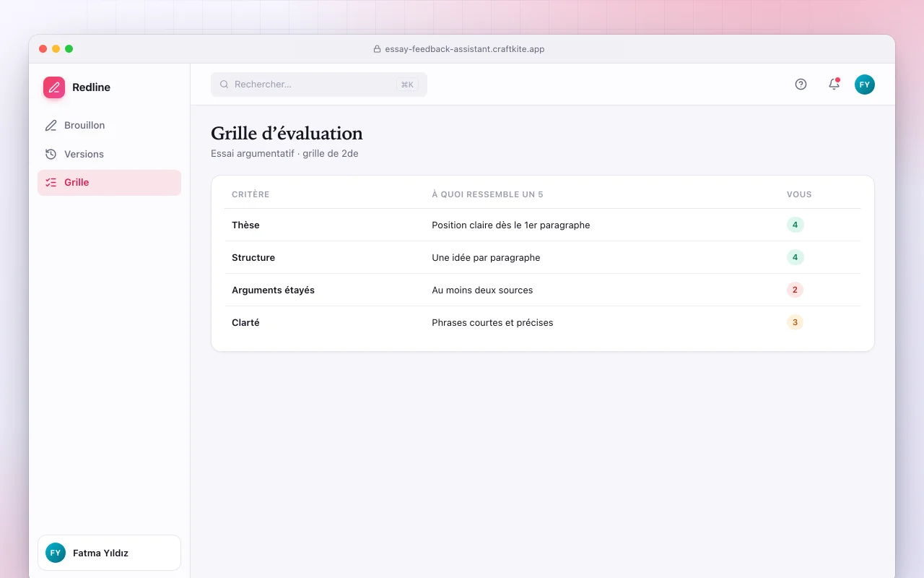Open the help question-mark icon
Image resolution: width=924 pixels, height=578 pixels.
(801, 85)
